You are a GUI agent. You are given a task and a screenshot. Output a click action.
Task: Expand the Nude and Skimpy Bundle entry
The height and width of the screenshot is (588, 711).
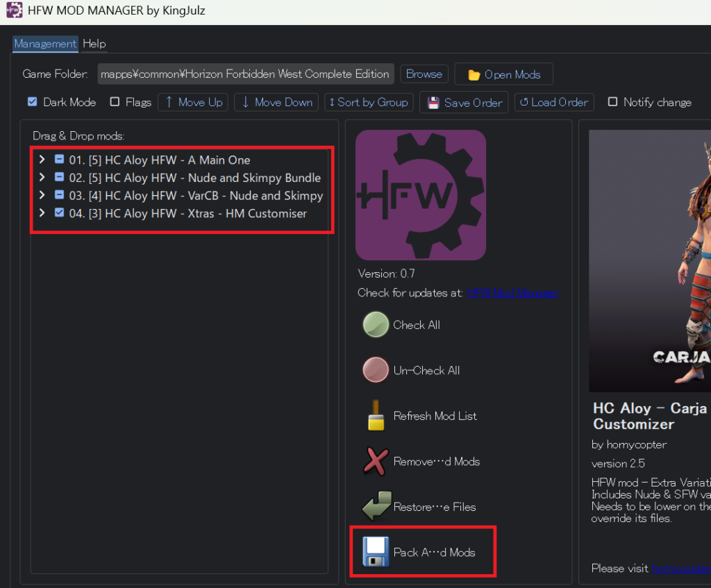42,178
